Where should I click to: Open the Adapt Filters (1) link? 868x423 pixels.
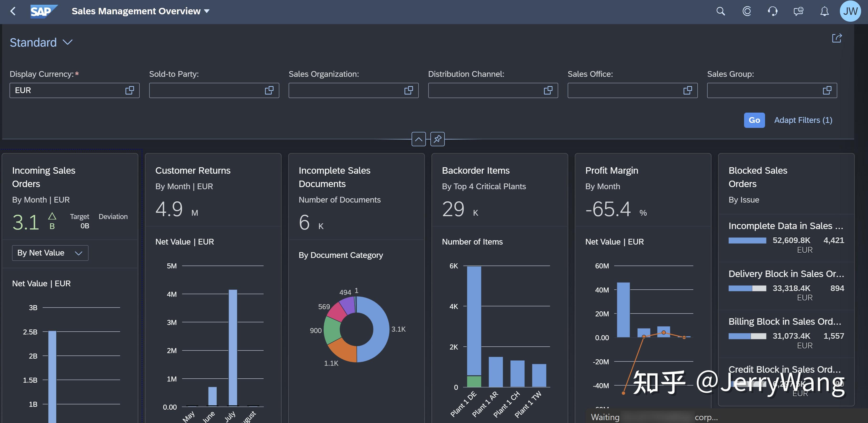click(803, 120)
